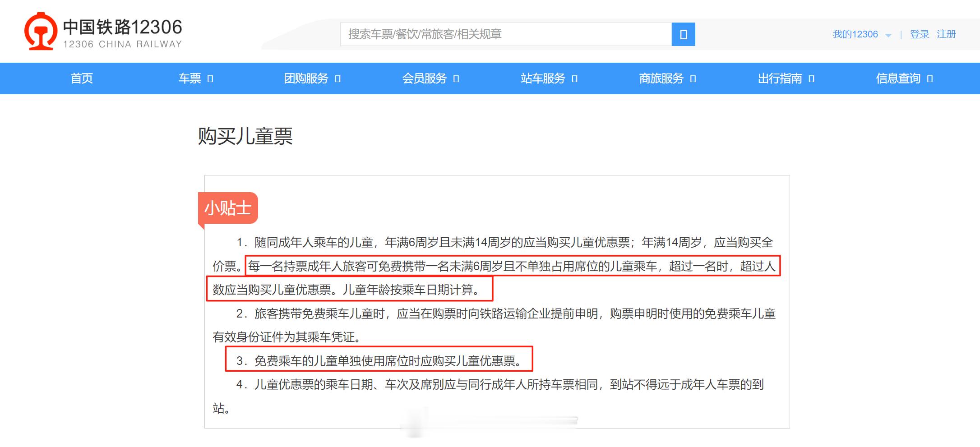
Task: Click tip 4 line starting 儿童优惠票的乘车日期
Action: (x=500, y=384)
